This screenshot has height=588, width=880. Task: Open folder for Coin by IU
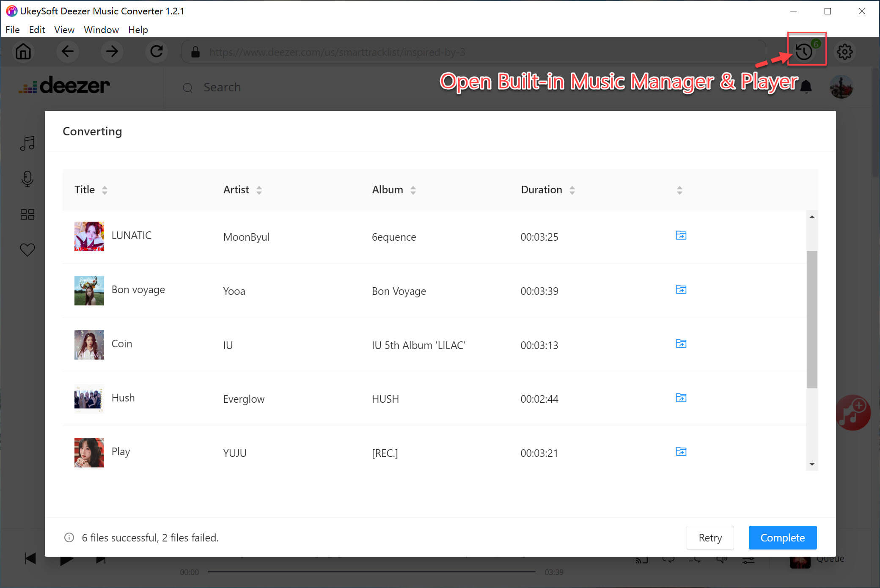(680, 344)
